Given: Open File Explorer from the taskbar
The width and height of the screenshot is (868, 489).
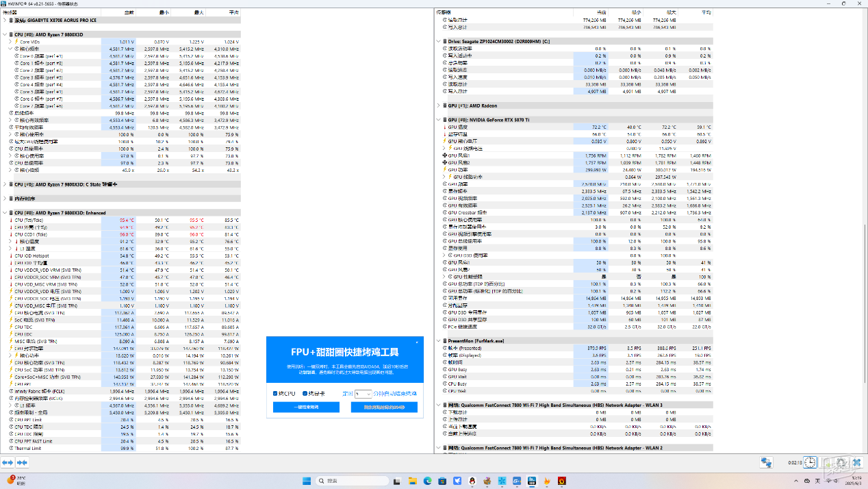Looking at the screenshot, I should tap(413, 481).
